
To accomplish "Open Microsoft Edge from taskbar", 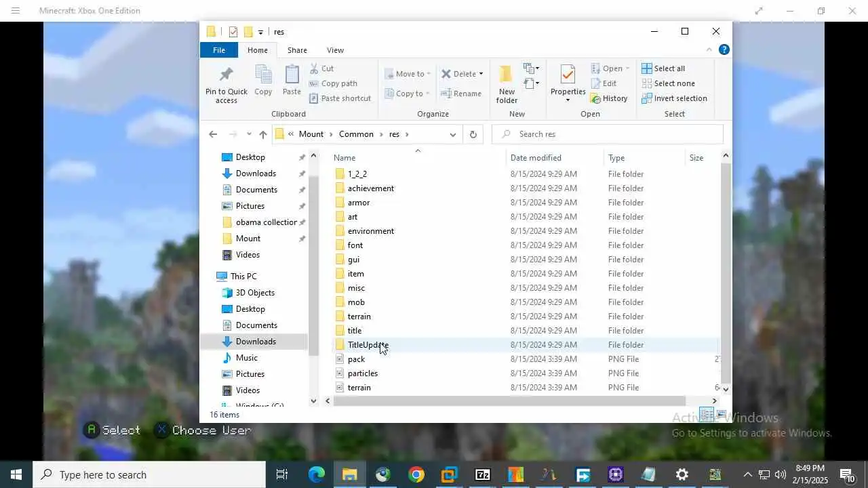I will 317,475.
